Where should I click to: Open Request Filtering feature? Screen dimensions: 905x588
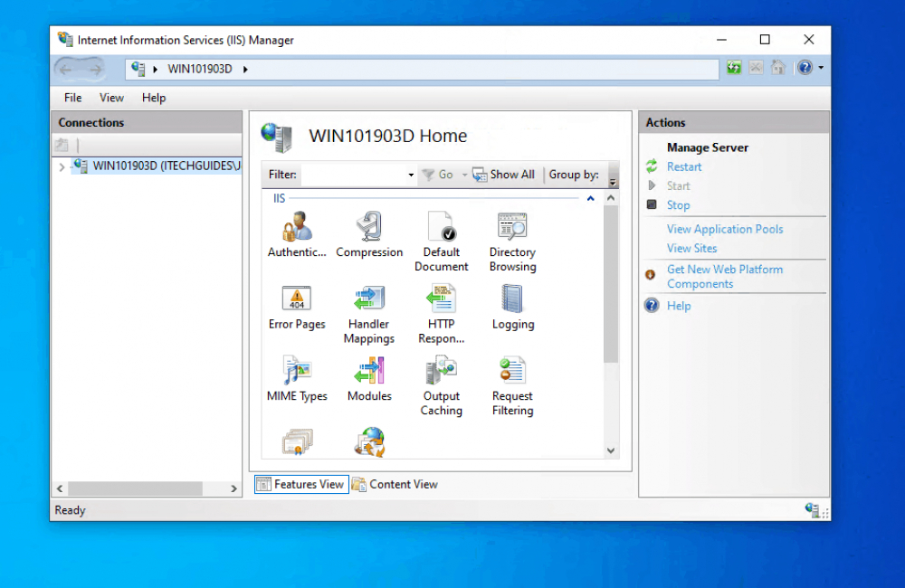click(512, 385)
